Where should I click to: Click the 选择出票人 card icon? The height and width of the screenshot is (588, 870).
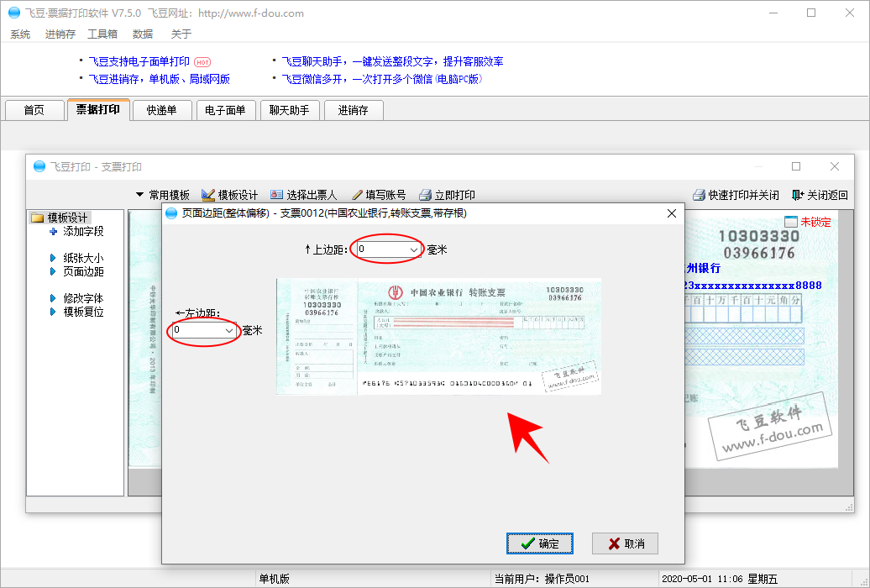click(276, 195)
